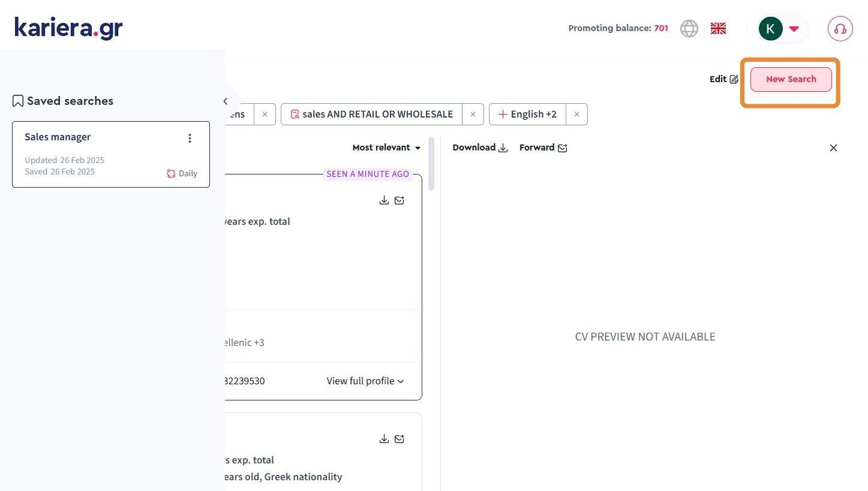The height and width of the screenshot is (491, 868).
Task: Click the UK flag icon
Action: point(718,28)
